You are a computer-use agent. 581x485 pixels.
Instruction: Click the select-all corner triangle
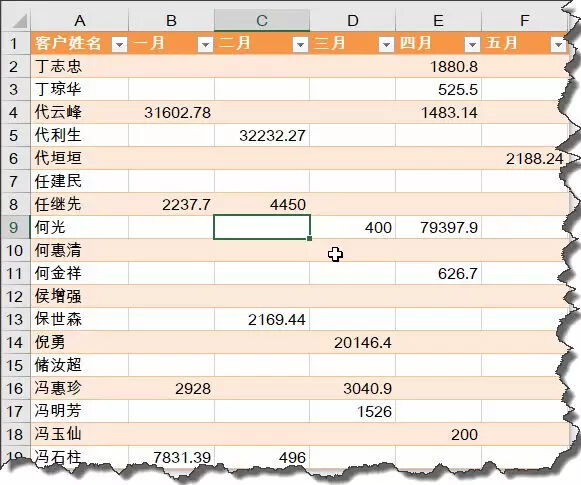16,20
